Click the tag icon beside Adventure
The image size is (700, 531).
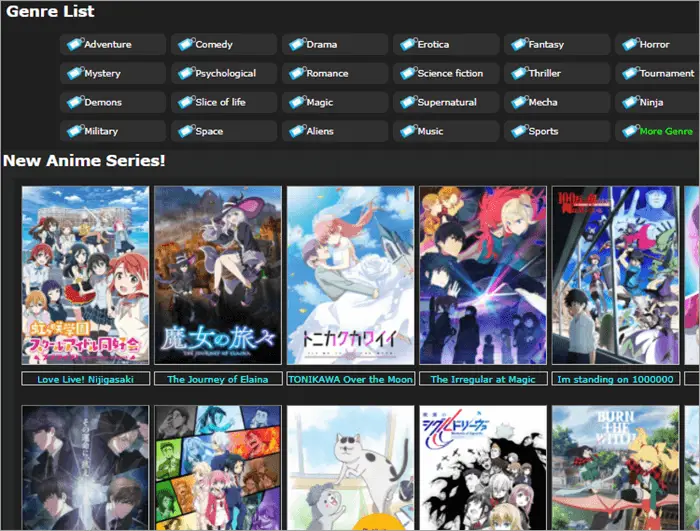point(74,45)
